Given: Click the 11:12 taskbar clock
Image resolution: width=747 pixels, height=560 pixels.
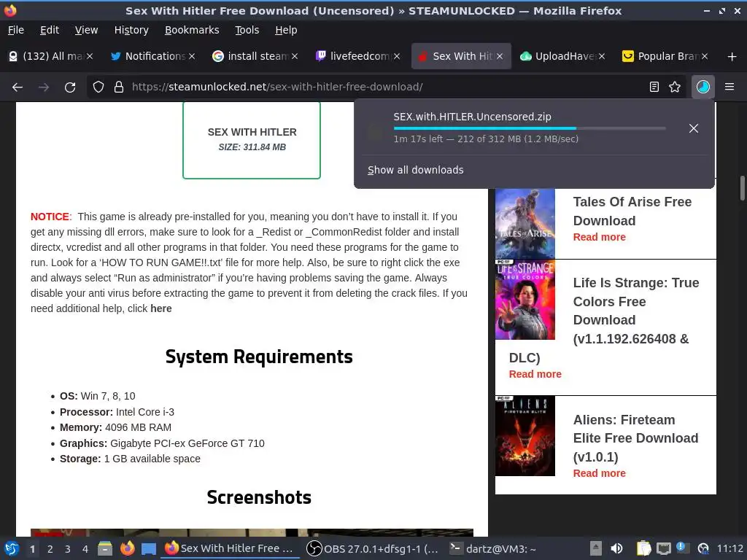Looking at the screenshot, I should (729, 549).
